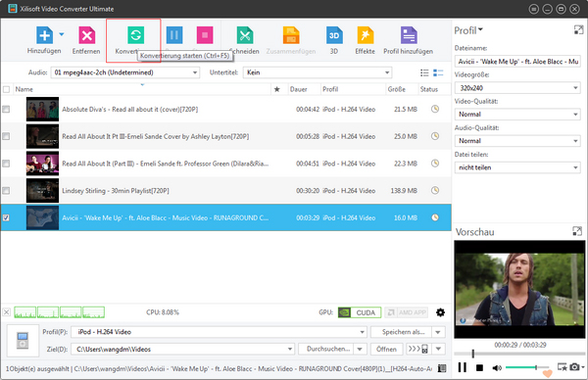Open the Hinzufügen dropdown arrow
The height and width of the screenshot is (380, 588).
point(62,34)
